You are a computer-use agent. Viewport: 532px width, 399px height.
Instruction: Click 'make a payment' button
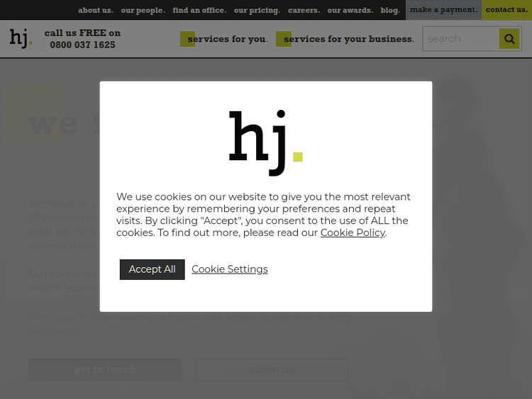(x=443, y=10)
